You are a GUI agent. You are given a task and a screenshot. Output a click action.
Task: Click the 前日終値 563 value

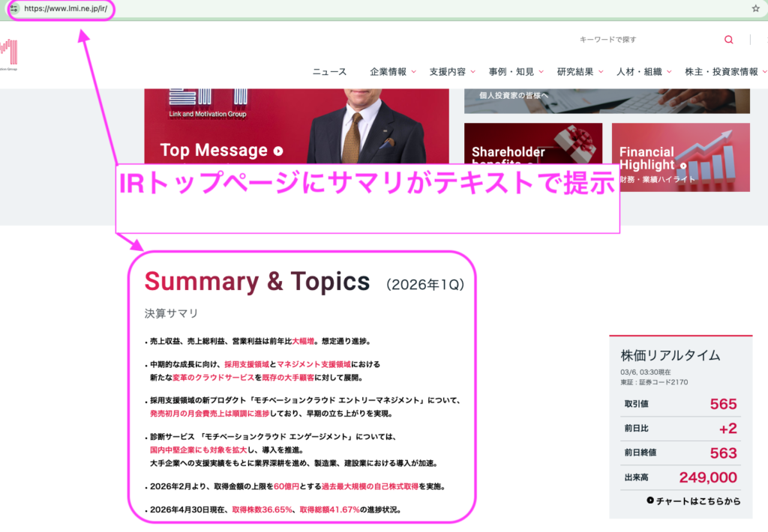(x=723, y=453)
